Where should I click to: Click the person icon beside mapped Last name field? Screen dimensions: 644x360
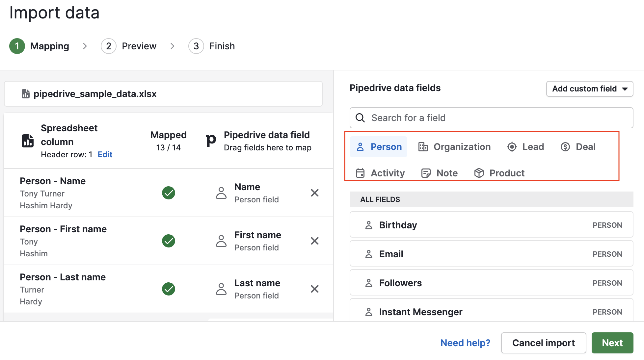pyautogui.click(x=221, y=289)
